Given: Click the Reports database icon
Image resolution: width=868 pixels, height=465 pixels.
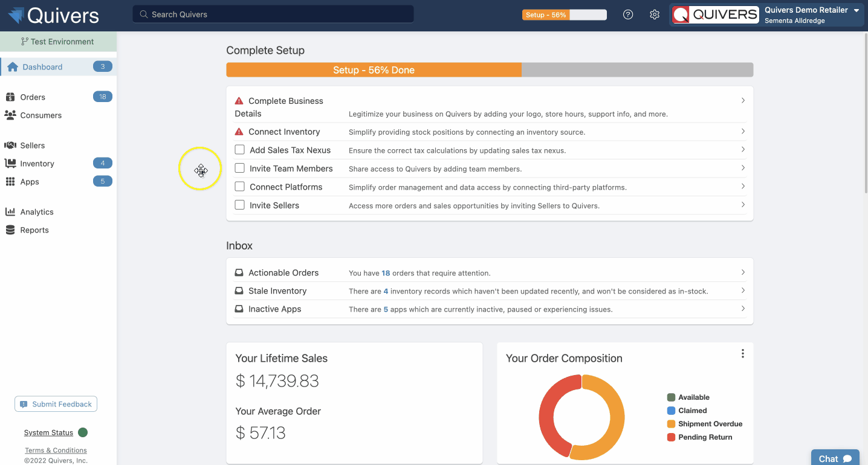Looking at the screenshot, I should click(x=10, y=230).
